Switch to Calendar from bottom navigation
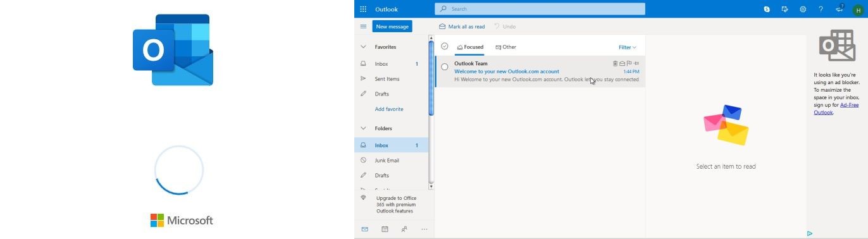 point(385,229)
